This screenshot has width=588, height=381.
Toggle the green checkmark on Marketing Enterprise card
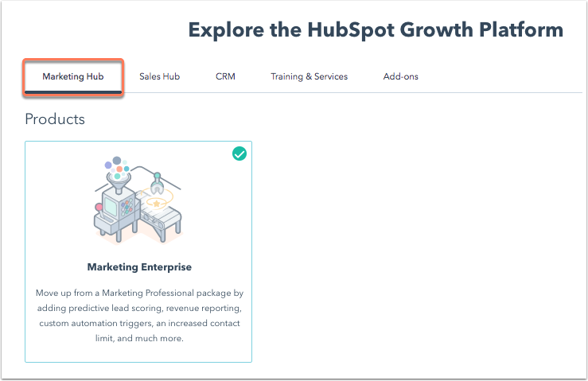pos(239,154)
